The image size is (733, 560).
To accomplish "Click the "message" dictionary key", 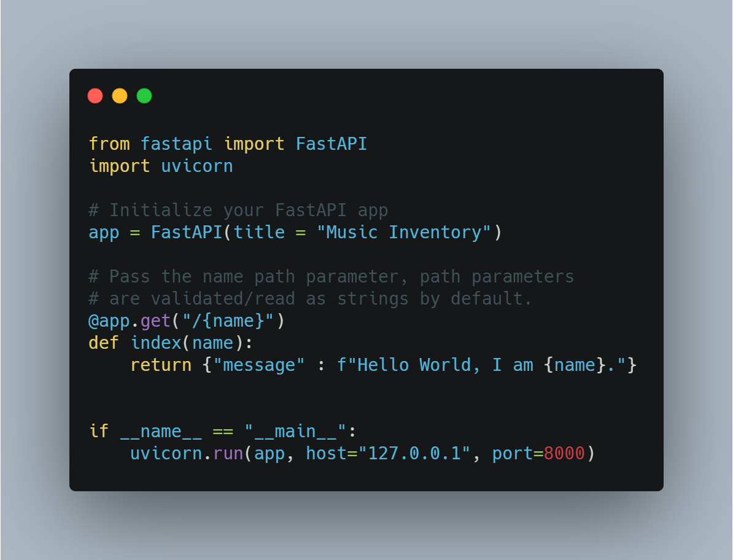I will coord(259,365).
